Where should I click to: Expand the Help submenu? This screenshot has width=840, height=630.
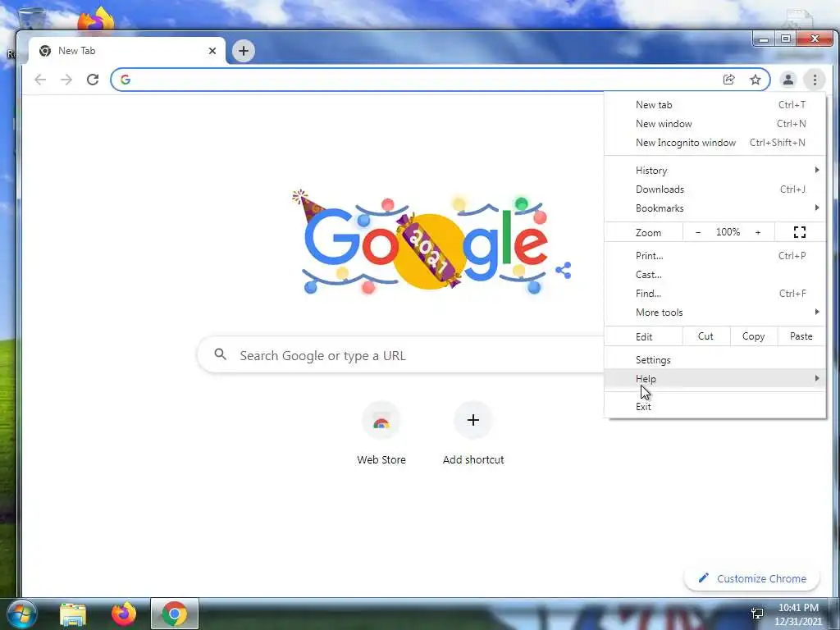click(x=715, y=379)
